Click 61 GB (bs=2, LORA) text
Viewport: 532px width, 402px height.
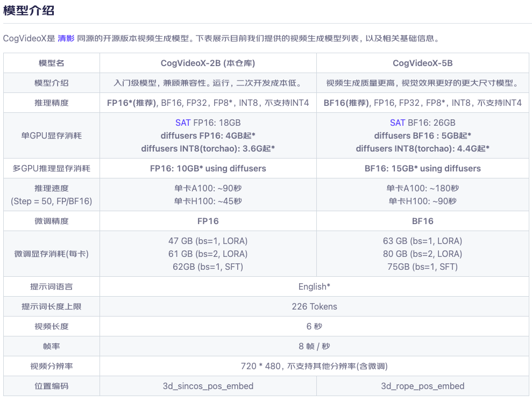tap(208, 254)
